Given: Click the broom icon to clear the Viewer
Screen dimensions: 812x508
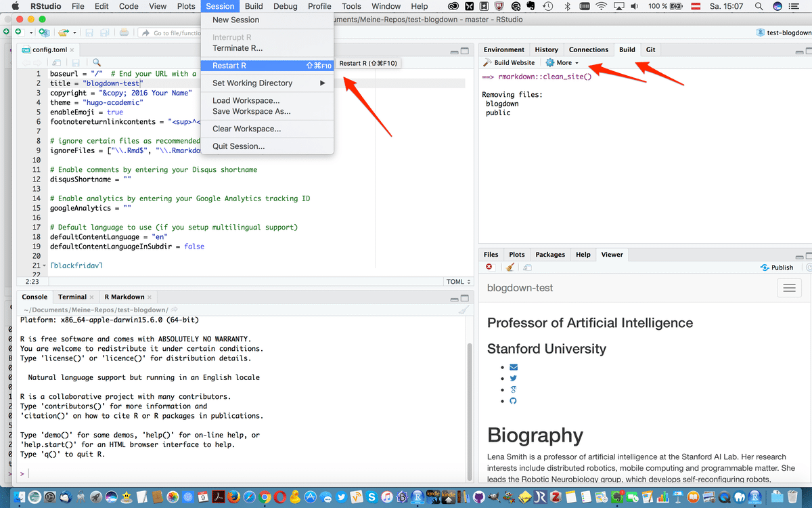Looking at the screenshot, I should coord(510,267).
